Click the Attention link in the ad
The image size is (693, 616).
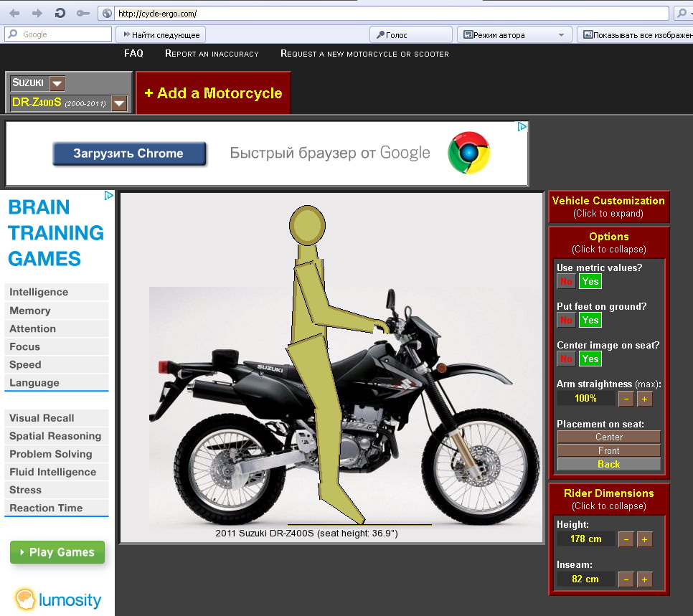(x=57, y=328)
